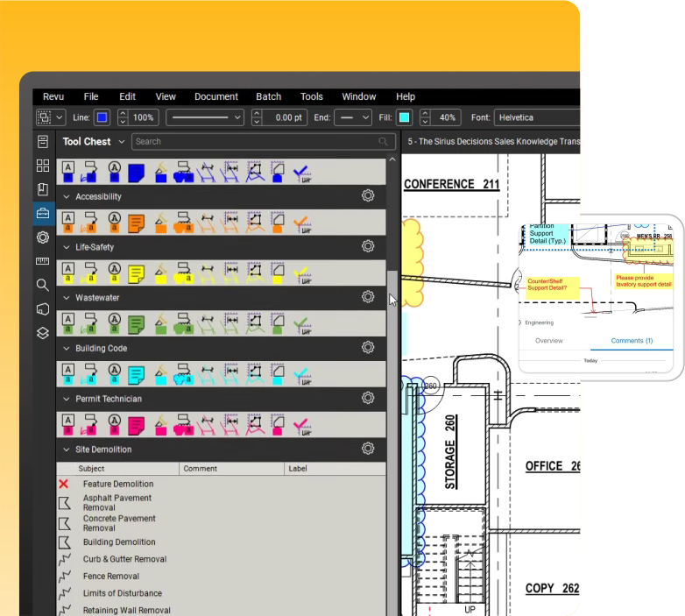Open the Layers panel icon

43,333
